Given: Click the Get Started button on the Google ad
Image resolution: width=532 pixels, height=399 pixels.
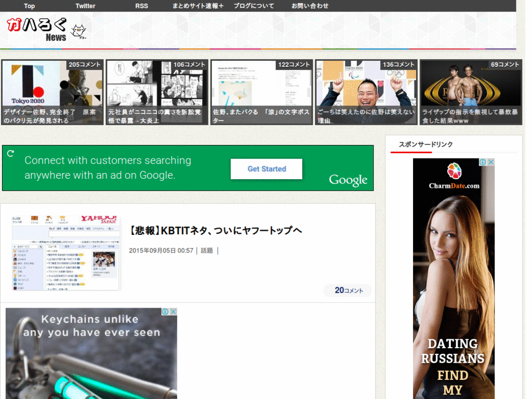Looking at the screenshot, I should click(x=266, y=169).
